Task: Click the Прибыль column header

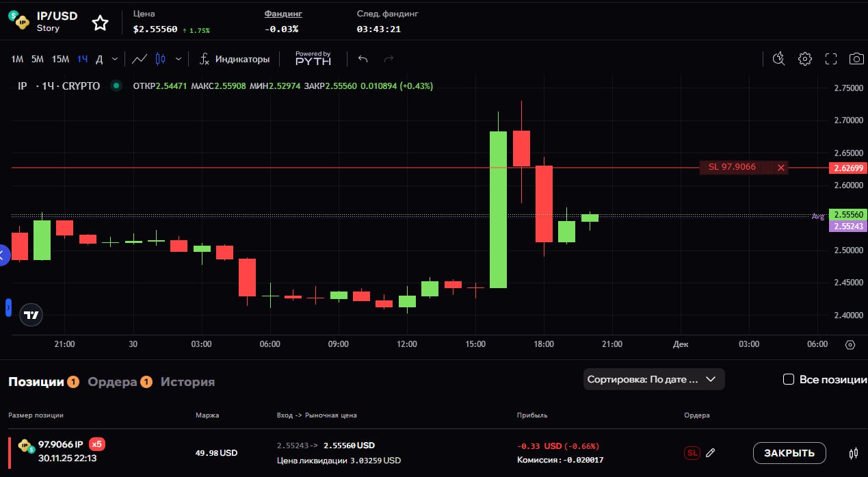Action: coord(532,415)
